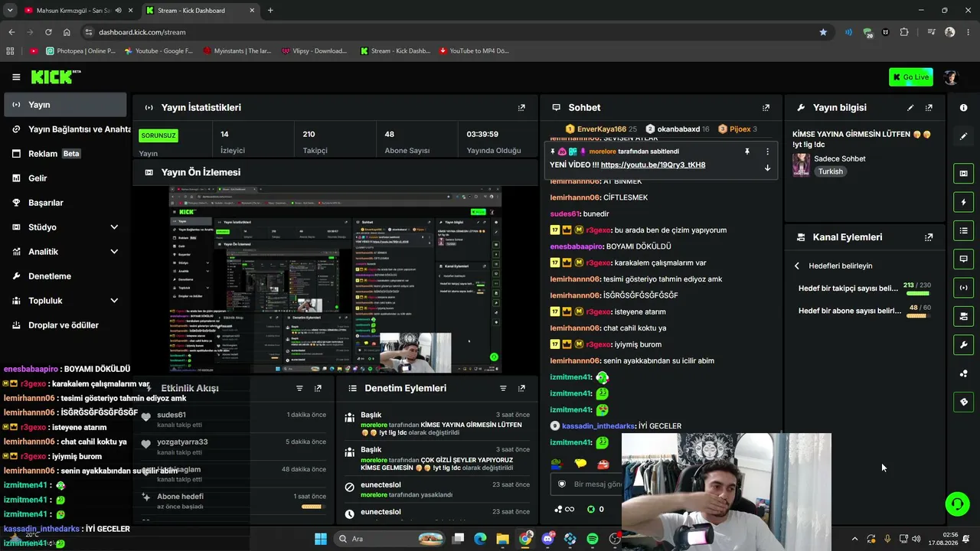Open Droplar ve ödüller page

click(64, 325)
